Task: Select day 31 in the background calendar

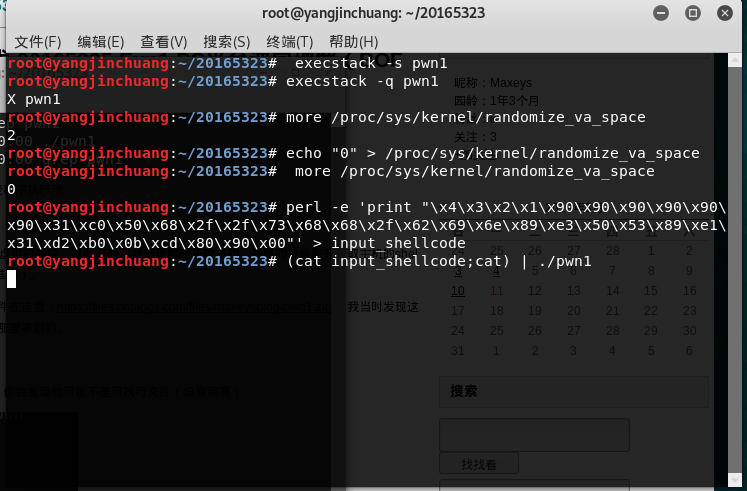Action: click(458, 351)
